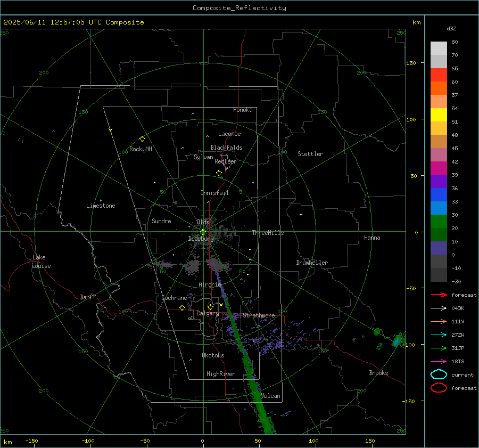Click the yellow diamond marker below Cochrane
479x448 pixels.
(x=182, y=307)
